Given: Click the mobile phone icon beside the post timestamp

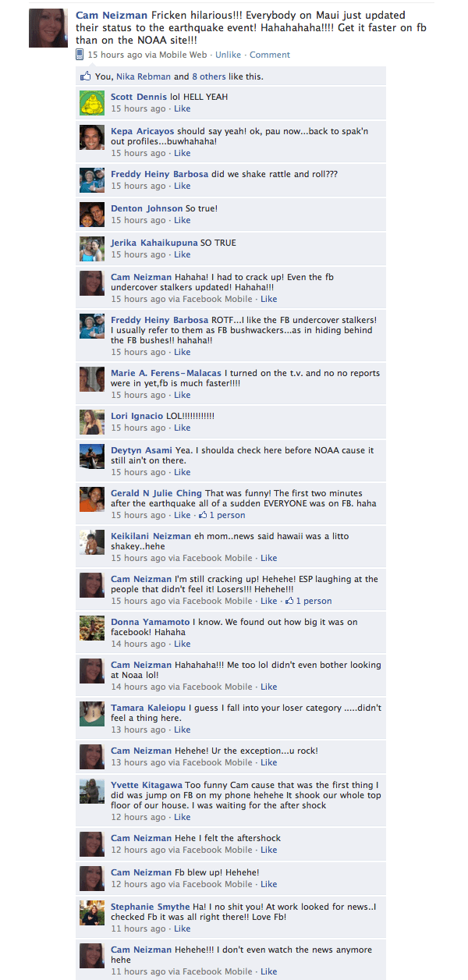Looking at the screenshot, I should coord(80,55).
